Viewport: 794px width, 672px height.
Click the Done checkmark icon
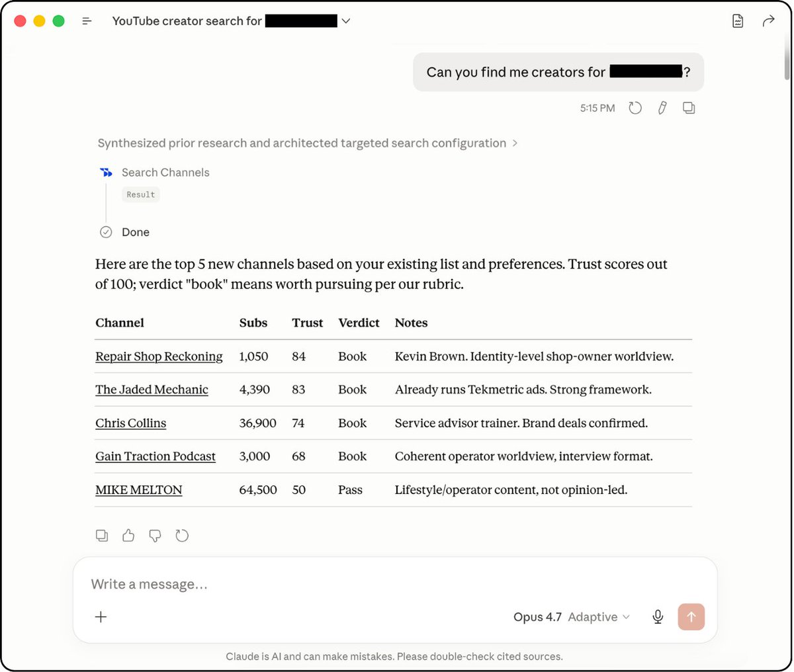(106, 232)
